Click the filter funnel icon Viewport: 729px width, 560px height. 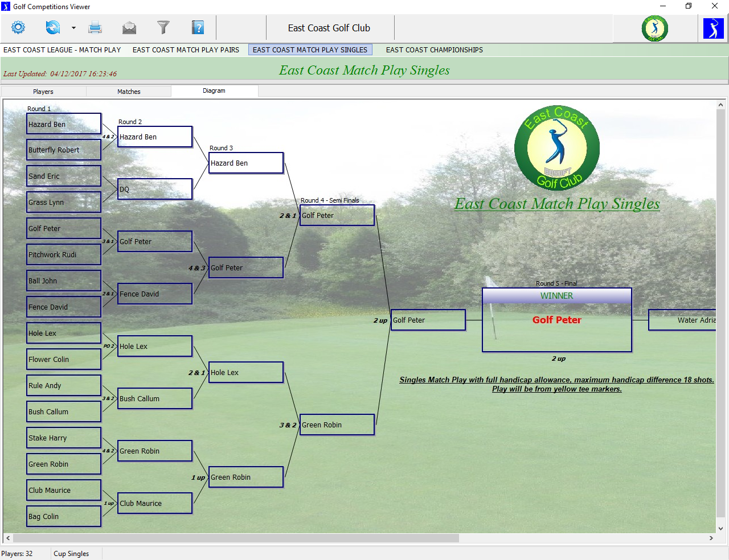pyautogui.click(x=163, y=27)
